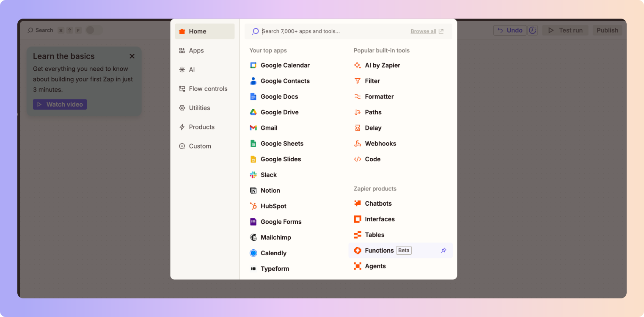Click the Agents product icon
644x317 pixels.
[x=358, y=266]
